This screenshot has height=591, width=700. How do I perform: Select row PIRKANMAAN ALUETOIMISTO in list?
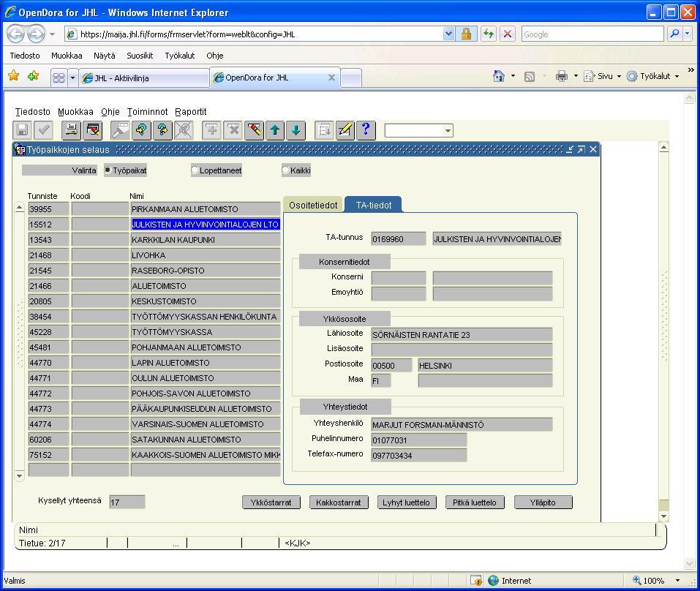pos(206,209)
